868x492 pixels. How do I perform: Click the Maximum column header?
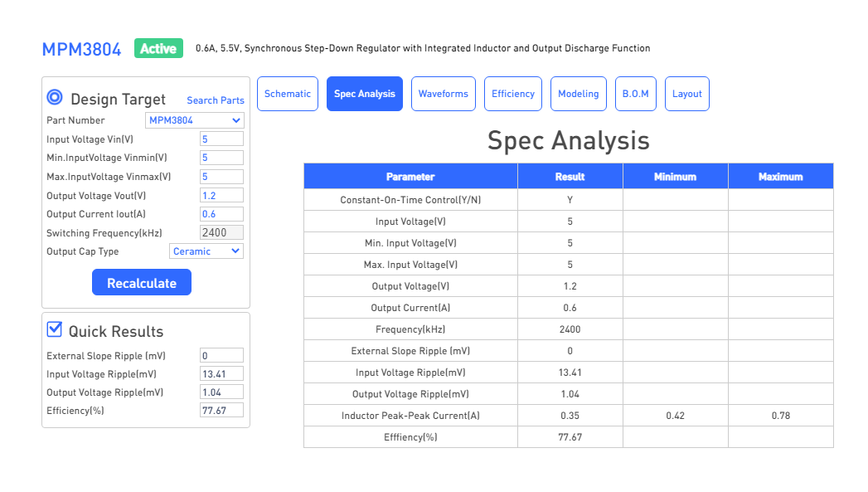coord(780,176)
